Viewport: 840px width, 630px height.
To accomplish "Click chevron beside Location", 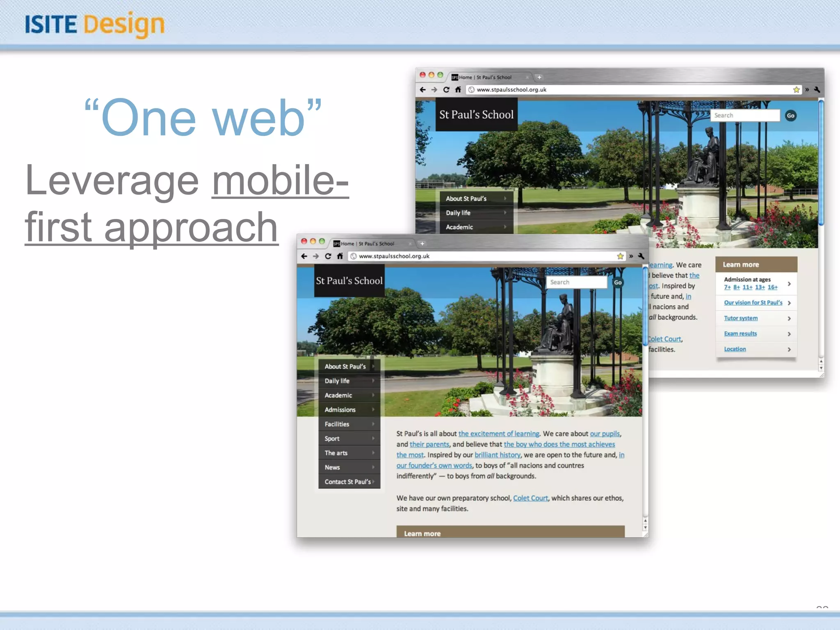I will tap(789, 349).
